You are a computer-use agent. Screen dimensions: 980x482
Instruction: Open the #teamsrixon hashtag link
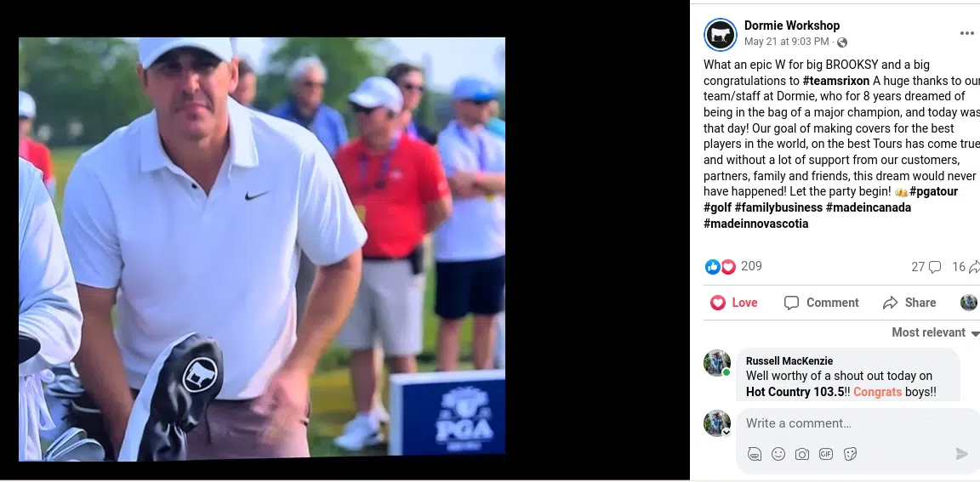pyautogui.click(x=836, y=81)
